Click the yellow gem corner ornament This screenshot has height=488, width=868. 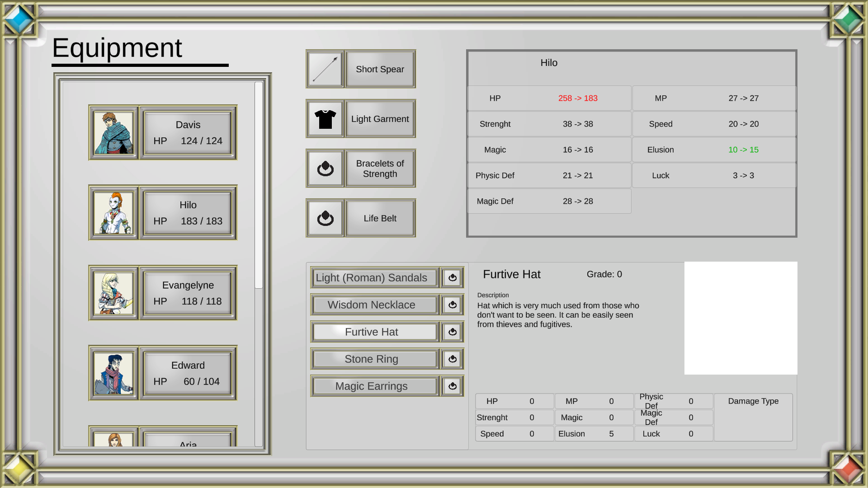click(x=19, y=469)
